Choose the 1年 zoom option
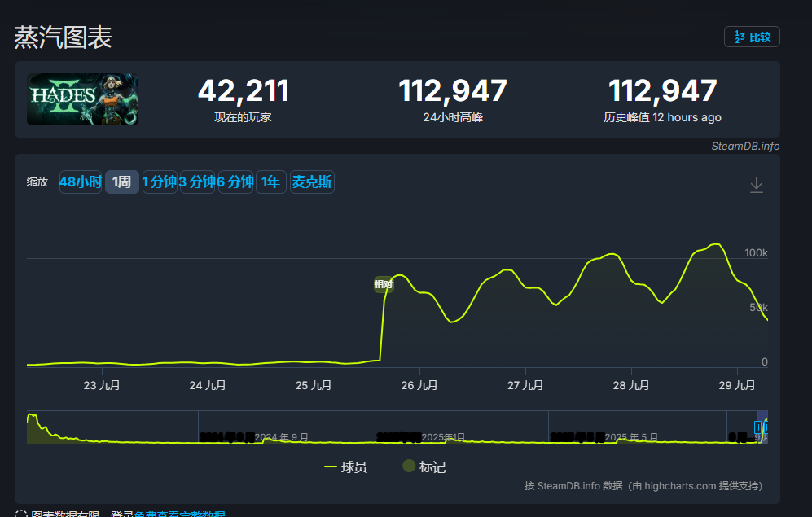The width and height of the screenshot is (812, 517). pos(270,182)
